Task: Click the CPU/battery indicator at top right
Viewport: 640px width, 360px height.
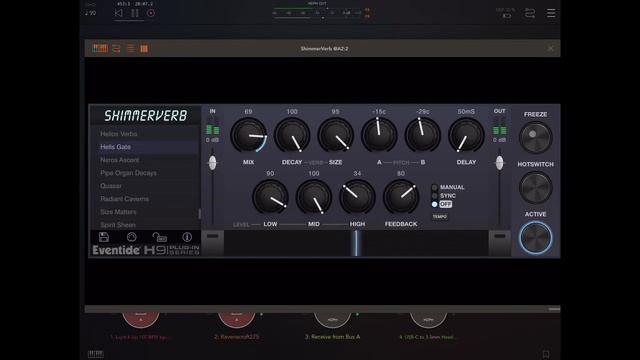Action: [506, 13]
